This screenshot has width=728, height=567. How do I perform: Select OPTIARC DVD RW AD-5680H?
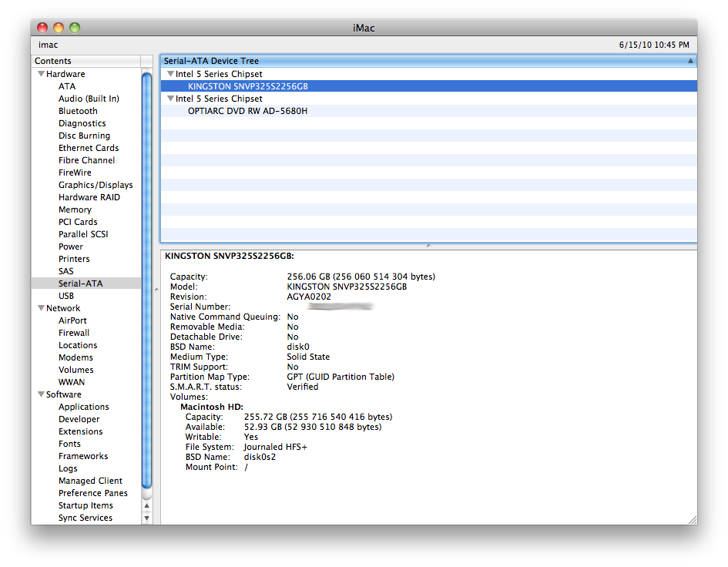[428, 111]
